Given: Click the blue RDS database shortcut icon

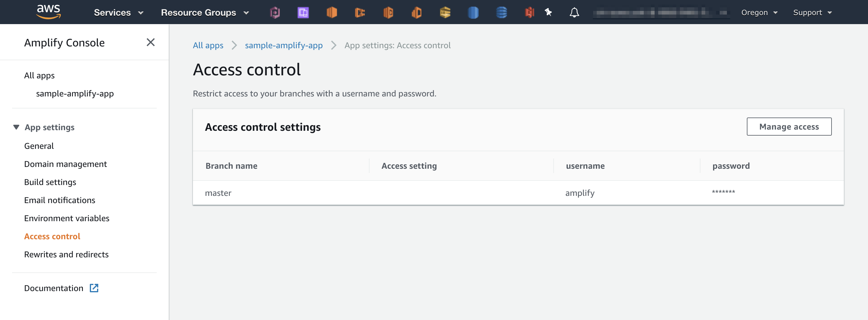Looking at the screenshot, I should [473, 12].
